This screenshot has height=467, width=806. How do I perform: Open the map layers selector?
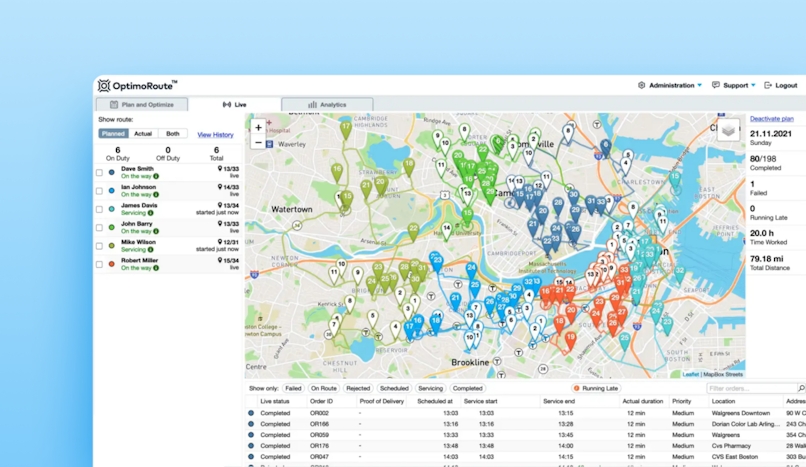(728, 130)
